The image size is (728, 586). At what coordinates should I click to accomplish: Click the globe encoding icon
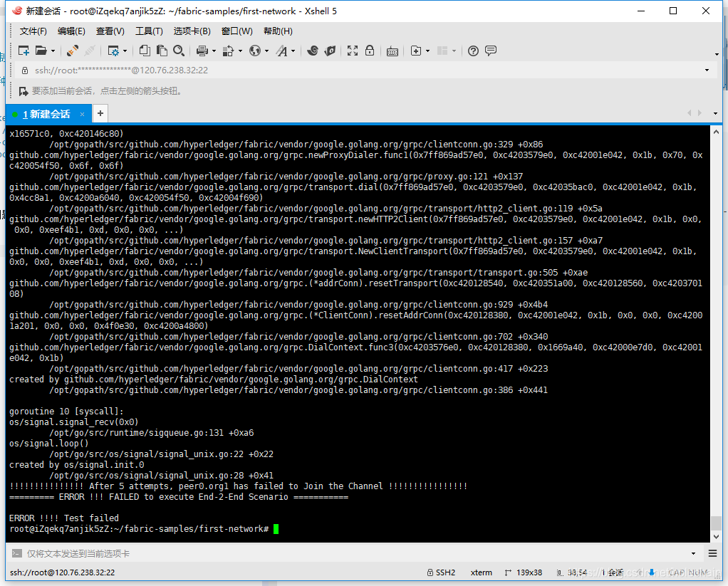point(255,51)
